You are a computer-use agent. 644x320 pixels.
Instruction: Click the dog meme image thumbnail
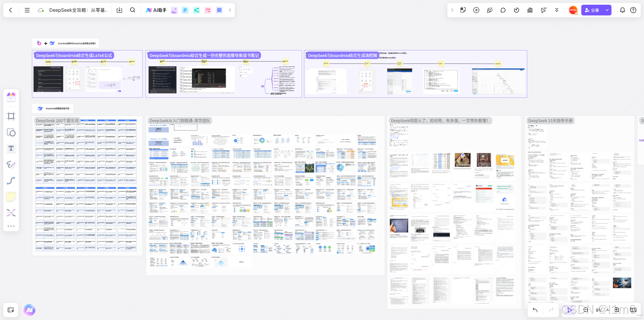click(463, 160)
